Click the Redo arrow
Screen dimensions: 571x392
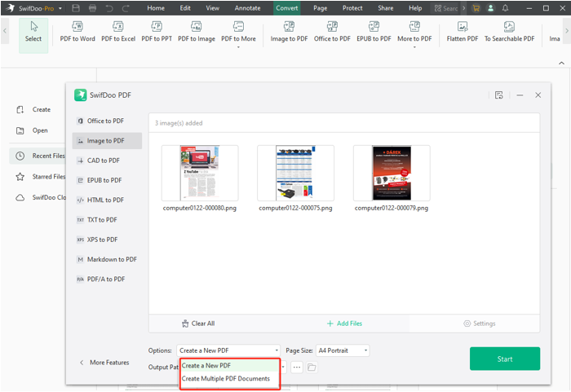pyautogui.click(x=126, y=8)
